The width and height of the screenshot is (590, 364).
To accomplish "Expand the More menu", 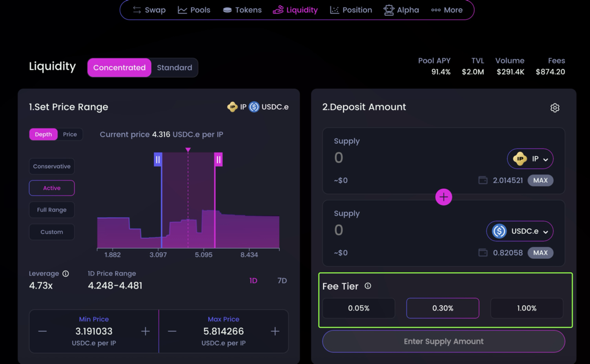I will pos(447,10).
